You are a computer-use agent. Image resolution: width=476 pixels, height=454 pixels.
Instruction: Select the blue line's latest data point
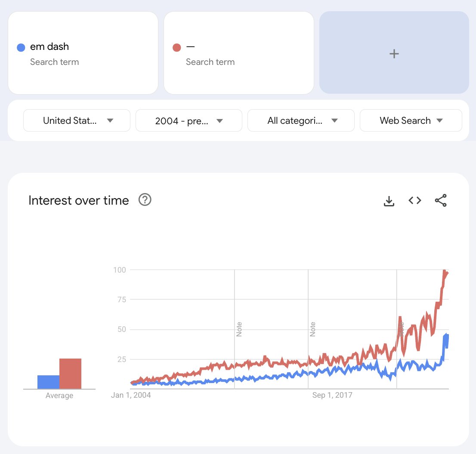point(447,336)
